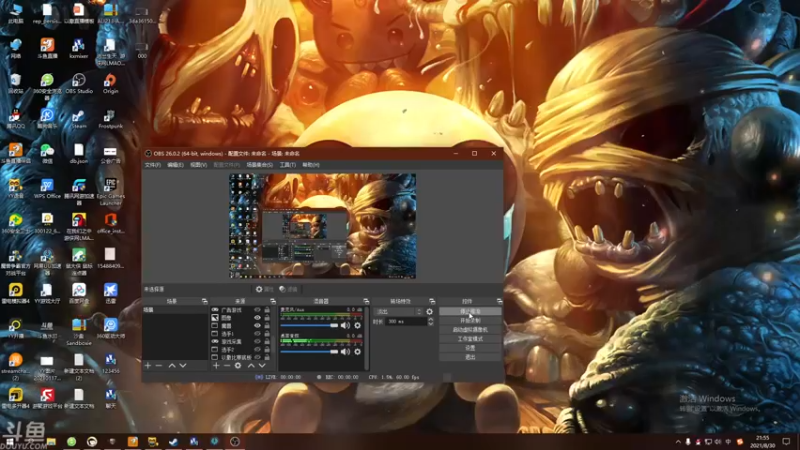Open File Explorer from taskbar

51,441
